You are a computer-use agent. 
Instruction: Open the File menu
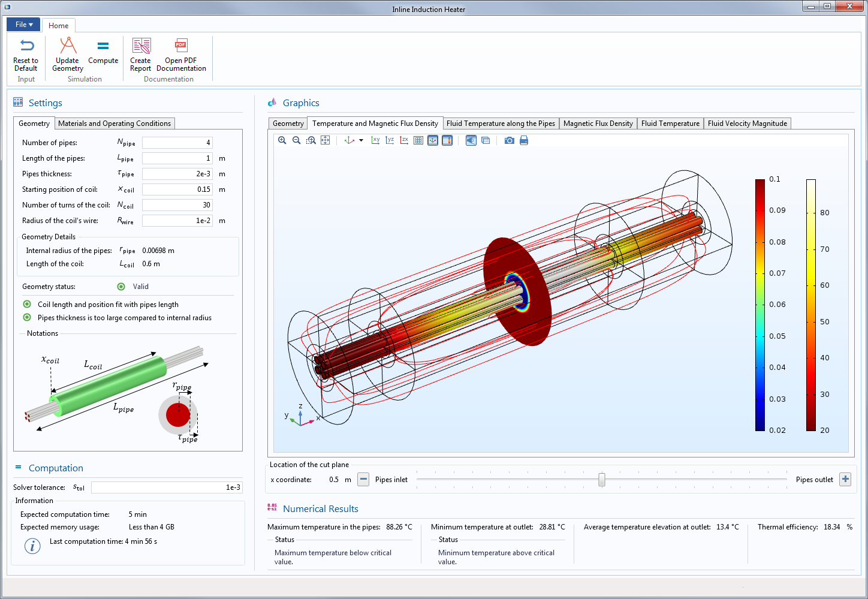(23, 25)
